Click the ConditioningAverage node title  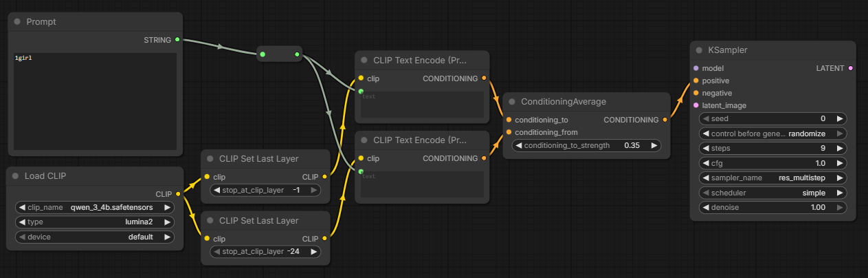pyautogui.click(x=564, y=102)
